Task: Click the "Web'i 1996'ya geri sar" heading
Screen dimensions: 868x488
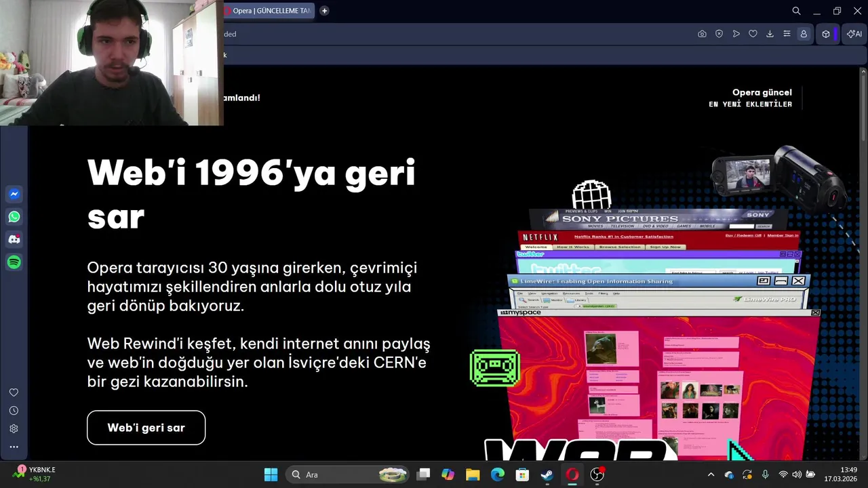Action: click(x=251, y=195)
